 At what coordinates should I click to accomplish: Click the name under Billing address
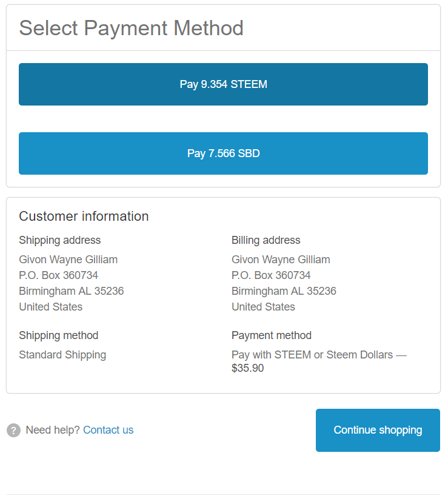point(281,260)
